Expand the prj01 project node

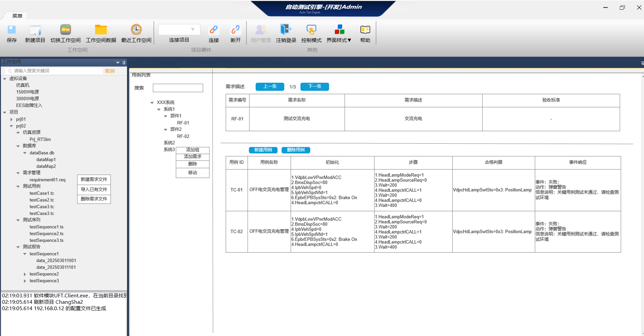point(11,119)
